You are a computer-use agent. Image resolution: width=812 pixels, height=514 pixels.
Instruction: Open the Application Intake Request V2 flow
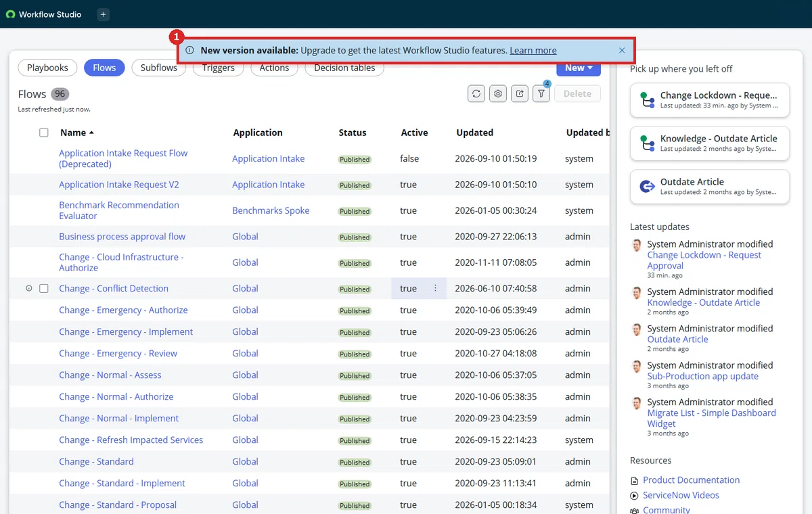(x=119, y=185)
